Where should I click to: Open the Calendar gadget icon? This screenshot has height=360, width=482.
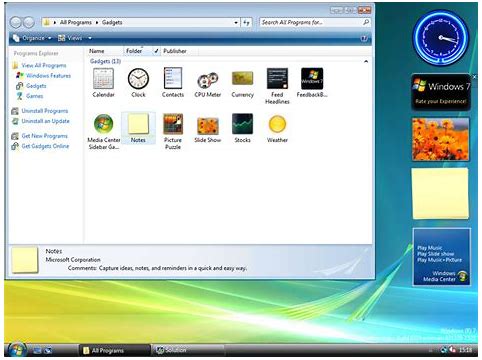coord(103,79)
